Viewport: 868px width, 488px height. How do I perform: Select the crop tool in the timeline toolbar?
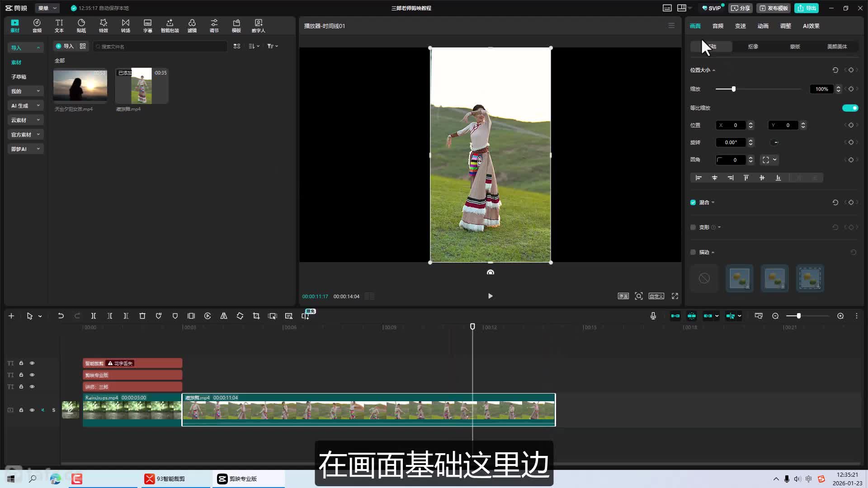point(256,316)
